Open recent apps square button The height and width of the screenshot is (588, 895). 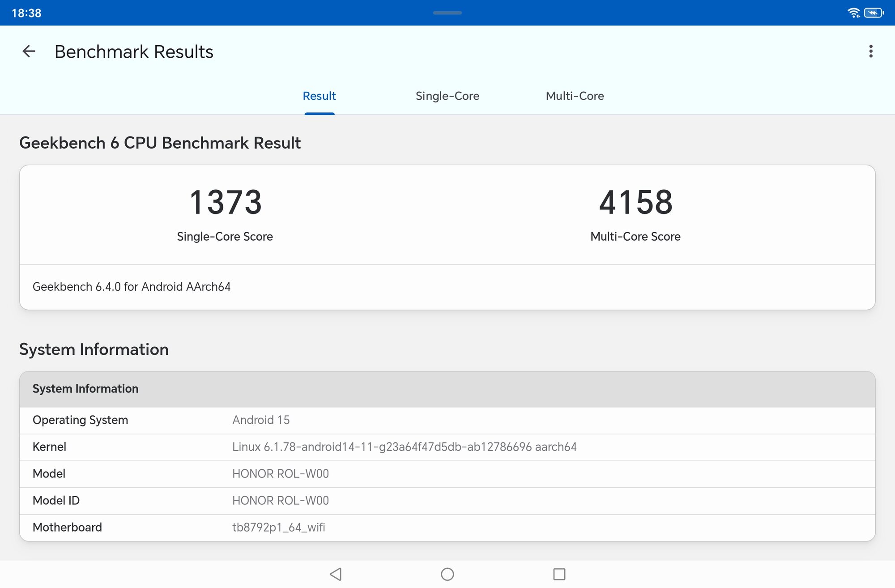pyautogui.click(x=559, y=574)
